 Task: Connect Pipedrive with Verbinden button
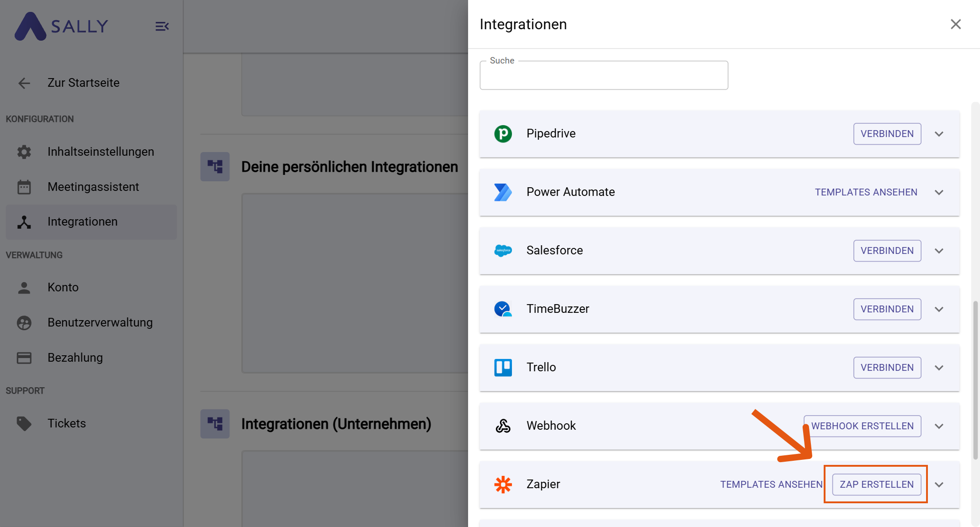tap(887, 134)
